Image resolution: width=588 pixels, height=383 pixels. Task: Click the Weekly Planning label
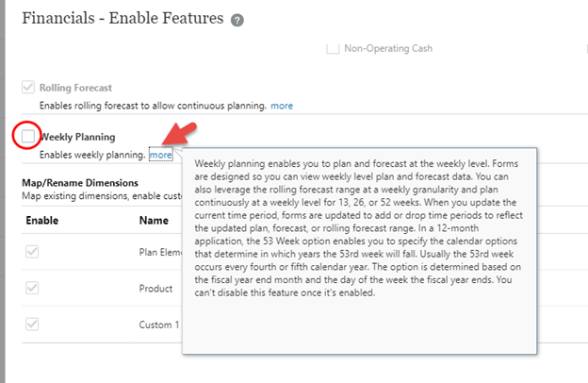pos(77,138)
